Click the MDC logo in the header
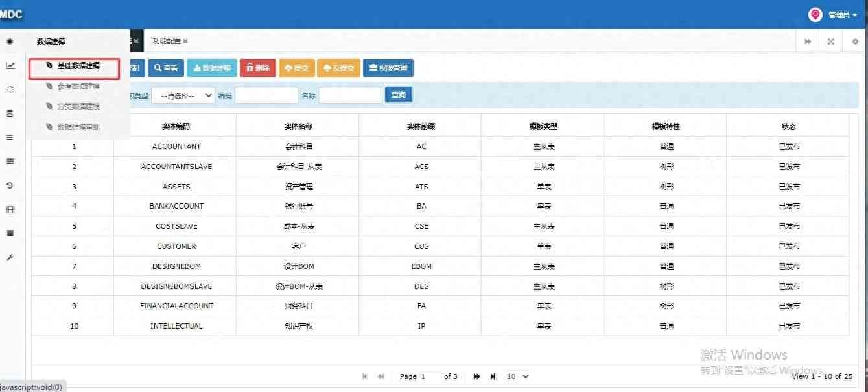Screen dimensions: 868x392 (x=11, y=14)
